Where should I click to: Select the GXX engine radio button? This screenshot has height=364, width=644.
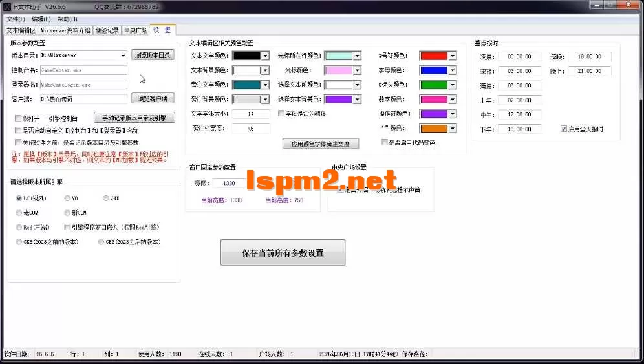point(106,198)
